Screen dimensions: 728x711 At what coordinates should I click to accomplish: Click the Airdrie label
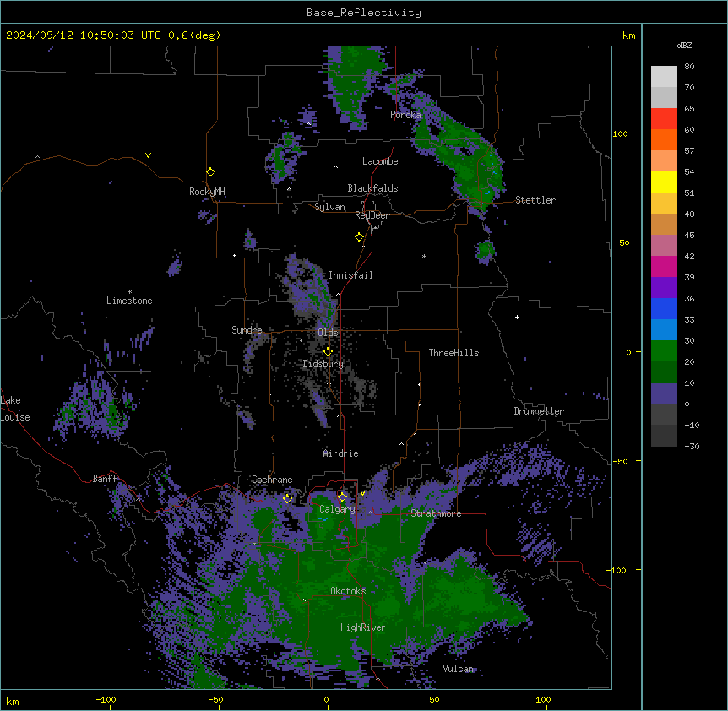click(341, 453)
